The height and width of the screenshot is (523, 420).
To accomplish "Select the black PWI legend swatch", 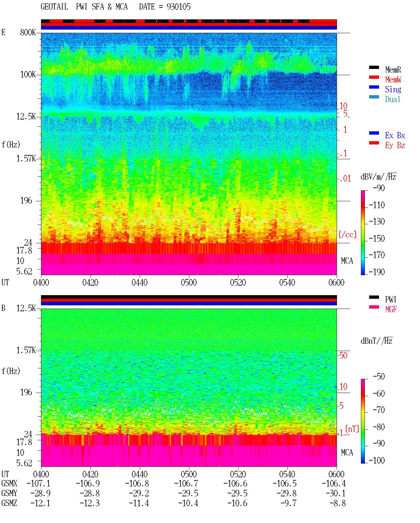I will [x=374, y=297].
